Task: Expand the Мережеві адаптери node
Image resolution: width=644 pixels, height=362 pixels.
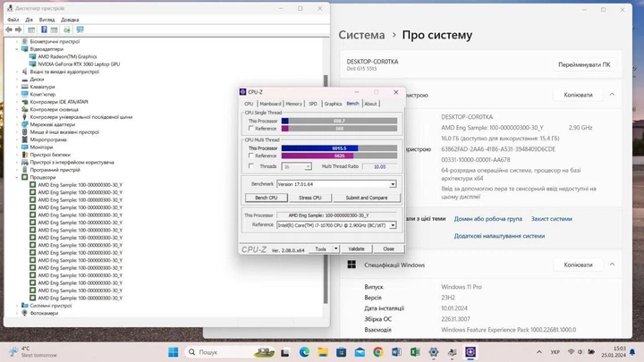Action: [17, 124]
